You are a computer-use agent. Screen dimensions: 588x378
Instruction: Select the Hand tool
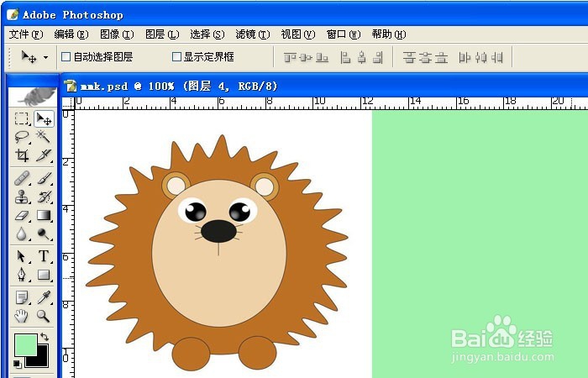(x=22, y=316)
